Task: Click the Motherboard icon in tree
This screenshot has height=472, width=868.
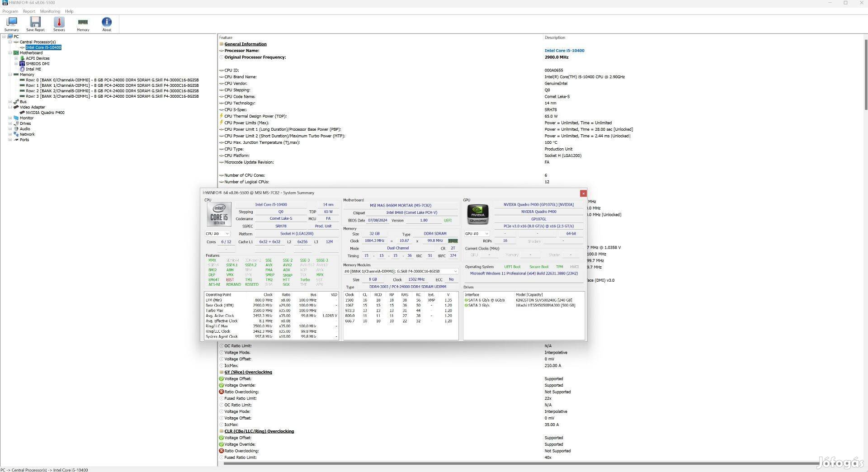Action: coord(16,53)
